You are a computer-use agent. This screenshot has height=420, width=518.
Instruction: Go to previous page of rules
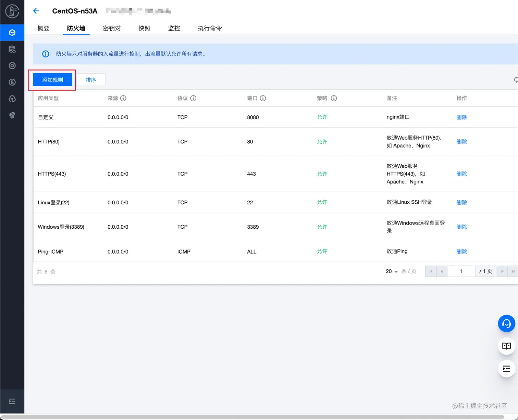click(442, 271)
